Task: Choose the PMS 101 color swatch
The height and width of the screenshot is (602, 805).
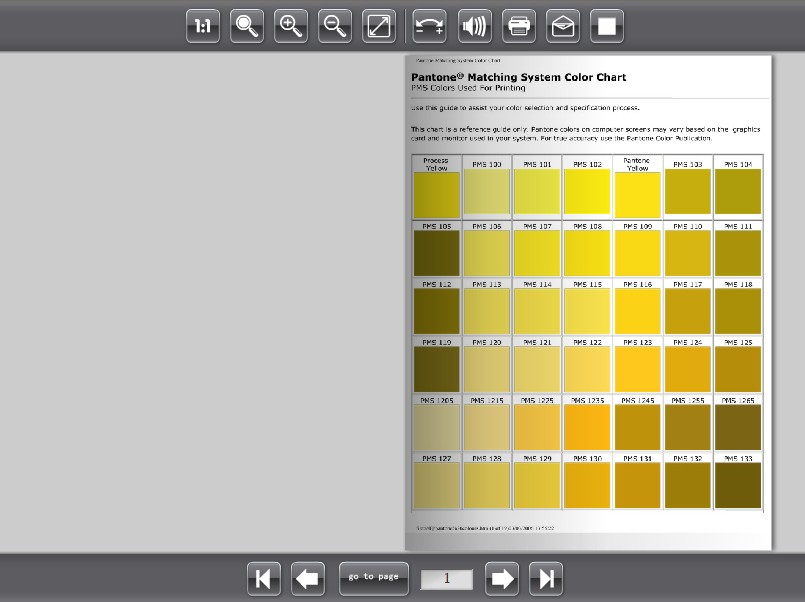Action: pos(537,191)
